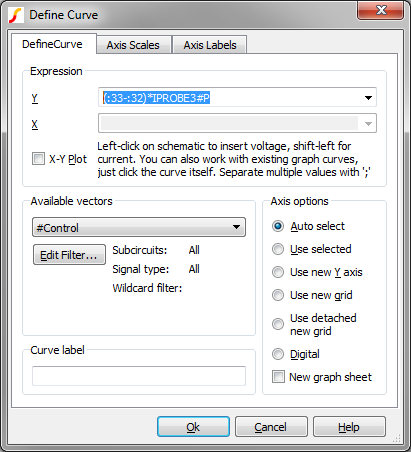The height and width of the screenshot is (452, 411).
Task: Pick the Use new grid option
Action: pyautogui.click(x=278, y=295)
